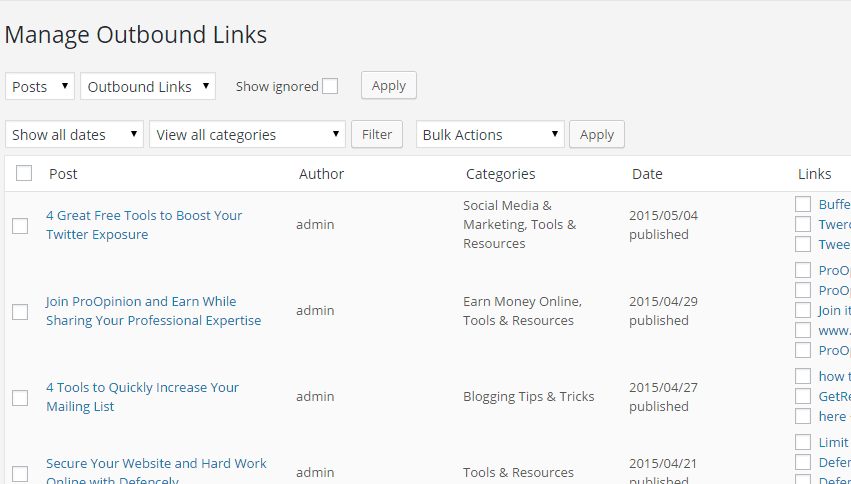Check the '4 Tools to Quickly Increase' row checkbox
Viewport: 851px width, 484px height.
20,398
